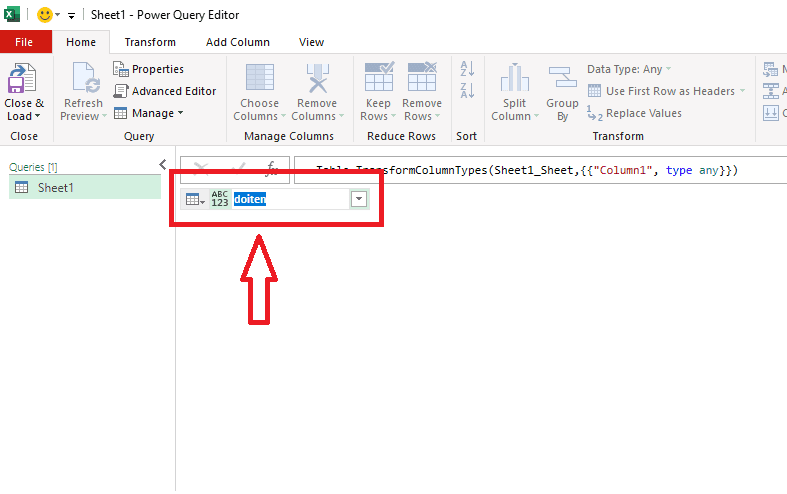Open the table menu icon in grid corner
The image size is (787, 494).
[x=195, y=200]
